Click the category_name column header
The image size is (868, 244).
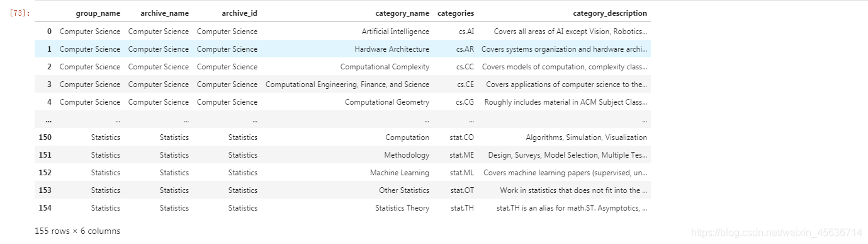click(x=402, y=13)
